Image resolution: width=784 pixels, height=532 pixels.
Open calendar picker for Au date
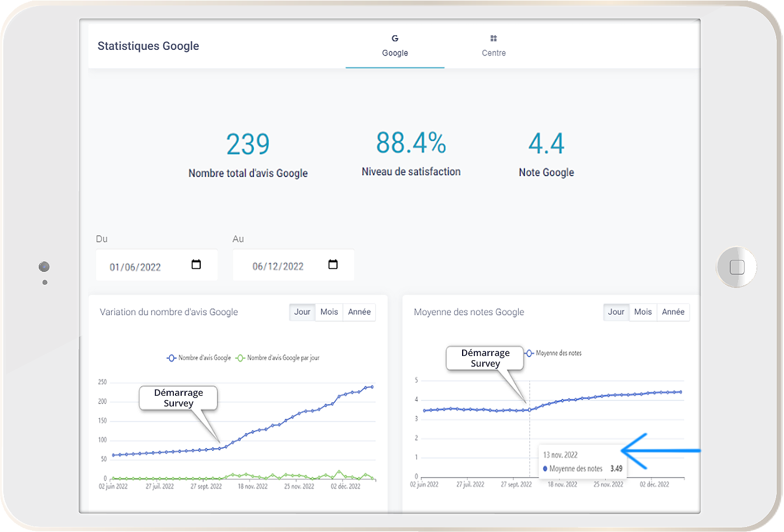click(x=333, y=264)
